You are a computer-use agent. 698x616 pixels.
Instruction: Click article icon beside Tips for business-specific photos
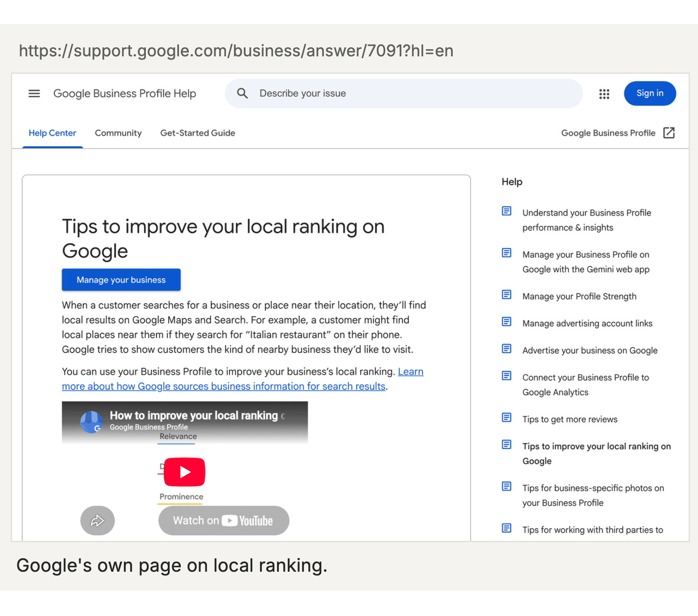tap(506, 486)
